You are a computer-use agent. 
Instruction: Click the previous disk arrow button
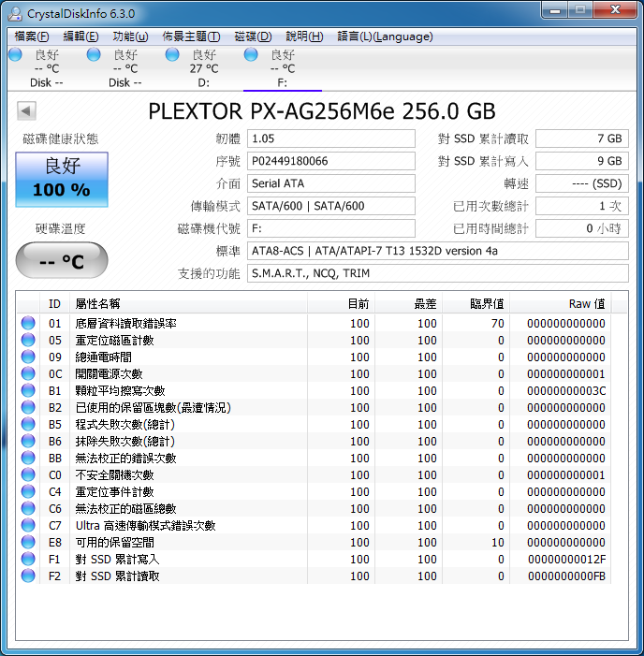(x=26, y=111)
